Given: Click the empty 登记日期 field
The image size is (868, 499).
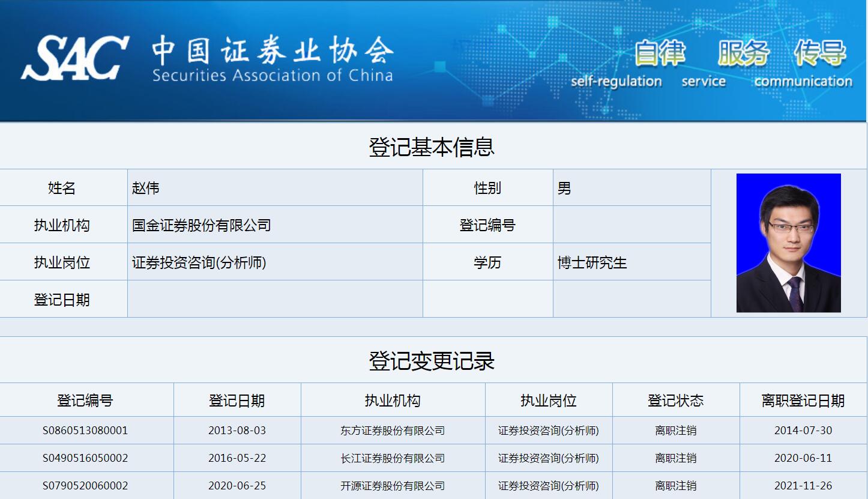Looking at the screenshot, I should coord(273,299).
